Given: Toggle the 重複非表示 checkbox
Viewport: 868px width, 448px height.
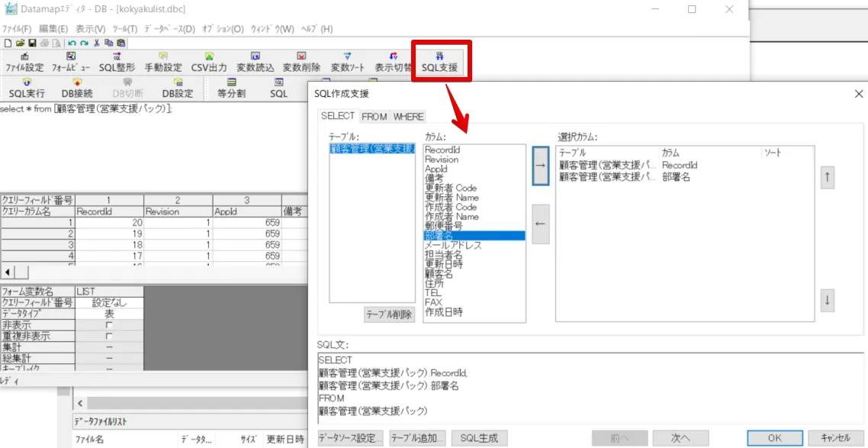Looking at the screenshot, I should click(x=108, y=336).
